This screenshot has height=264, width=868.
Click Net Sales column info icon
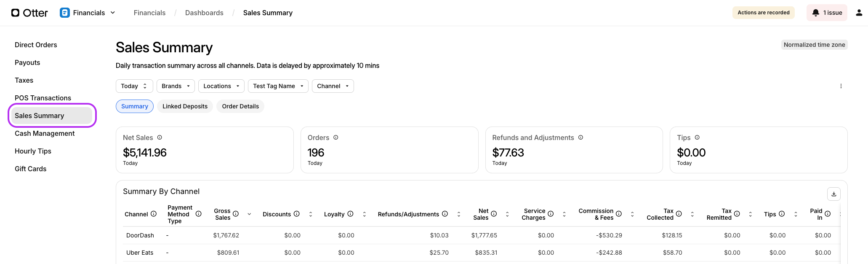tap(494, 214)
